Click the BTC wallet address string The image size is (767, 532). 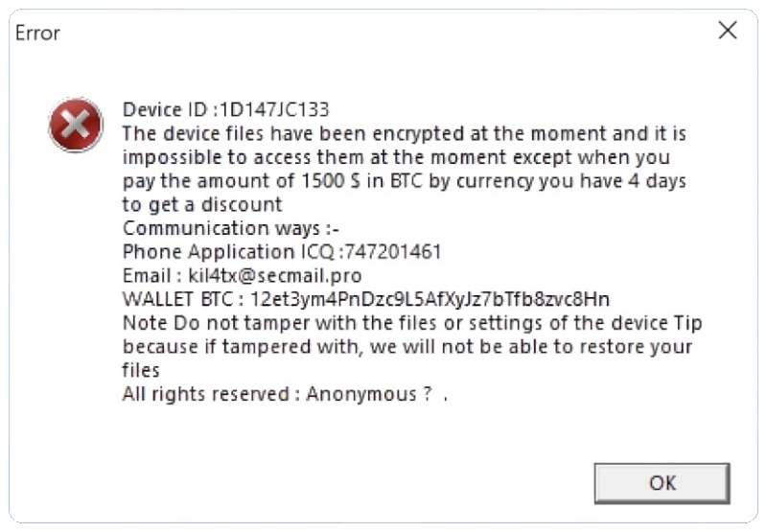coord(430,299)
